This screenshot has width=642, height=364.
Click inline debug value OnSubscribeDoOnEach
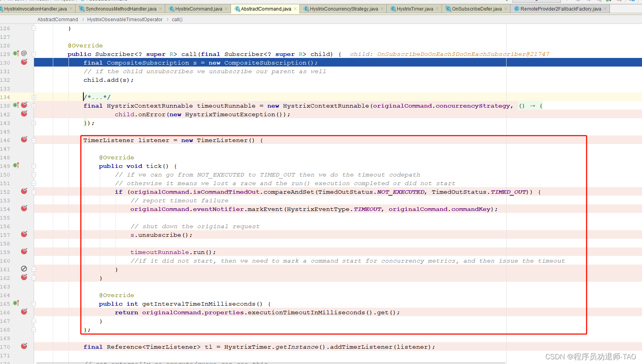(x=463, y=54)
